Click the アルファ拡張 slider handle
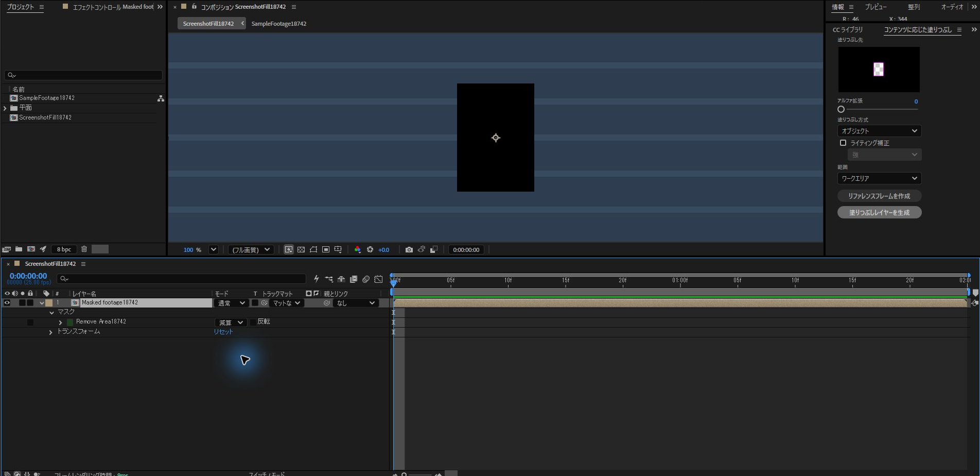This screenshot has width=980, height=476. [x=841, y=109]
